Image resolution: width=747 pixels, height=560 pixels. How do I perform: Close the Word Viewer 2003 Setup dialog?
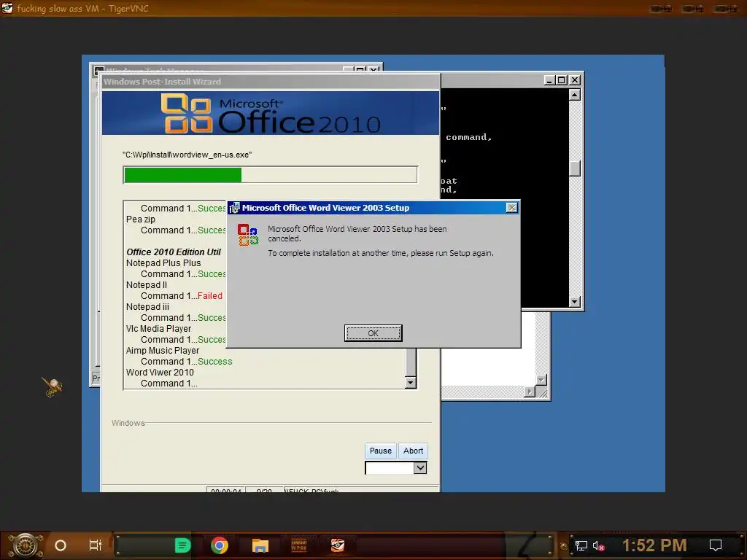pos(511,208)
